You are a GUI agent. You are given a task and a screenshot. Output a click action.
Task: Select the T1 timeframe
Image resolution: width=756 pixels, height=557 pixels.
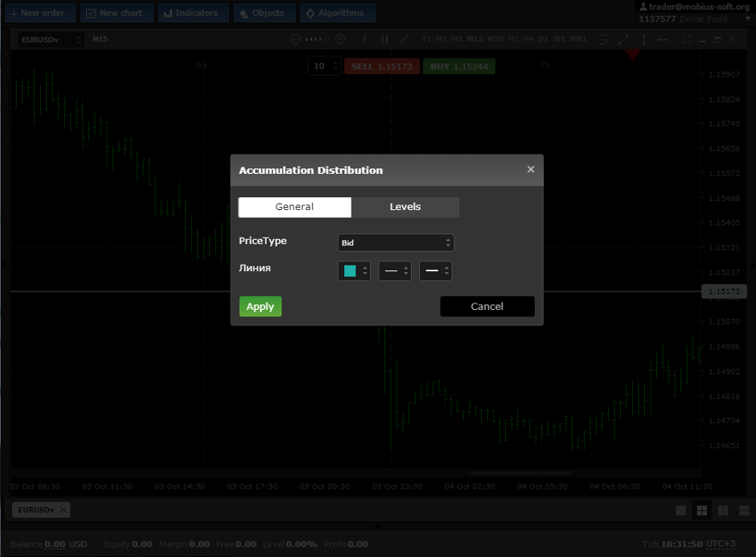(425, 39)
